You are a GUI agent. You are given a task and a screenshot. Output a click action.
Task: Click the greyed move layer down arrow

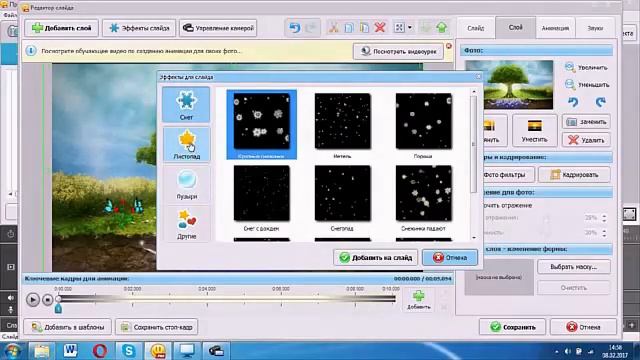426,28
